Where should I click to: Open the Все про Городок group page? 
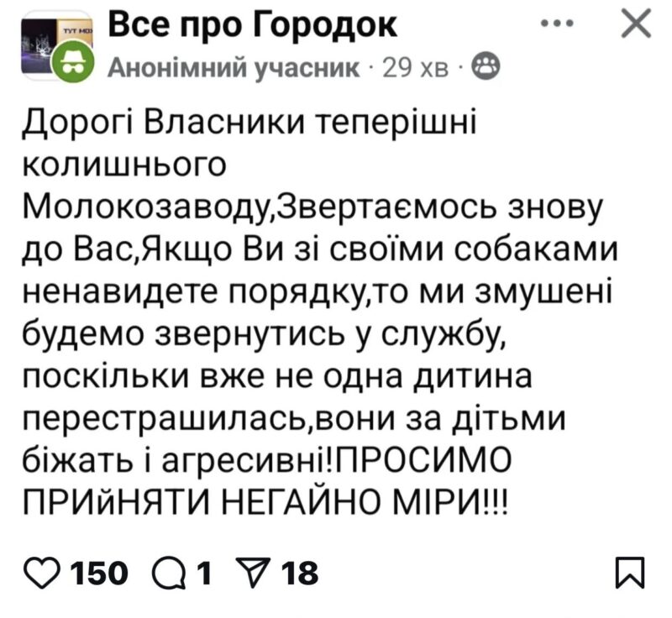point(253,26)
